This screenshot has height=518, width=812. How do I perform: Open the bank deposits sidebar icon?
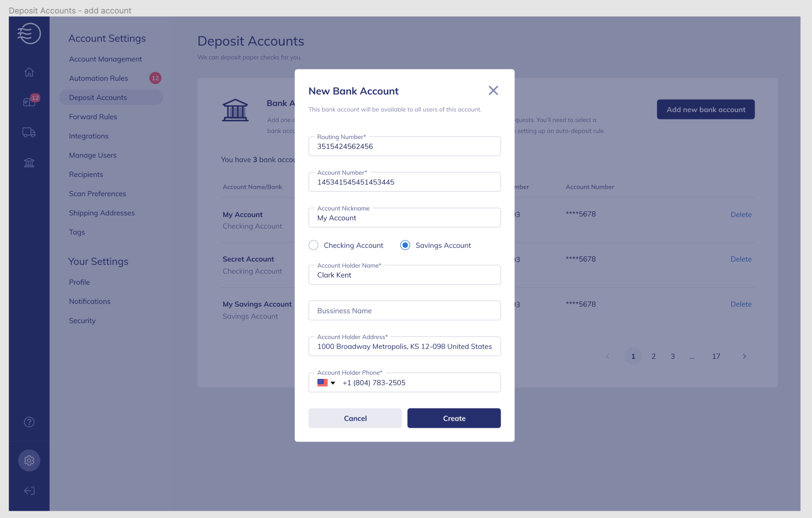click(x=29, y=162)
